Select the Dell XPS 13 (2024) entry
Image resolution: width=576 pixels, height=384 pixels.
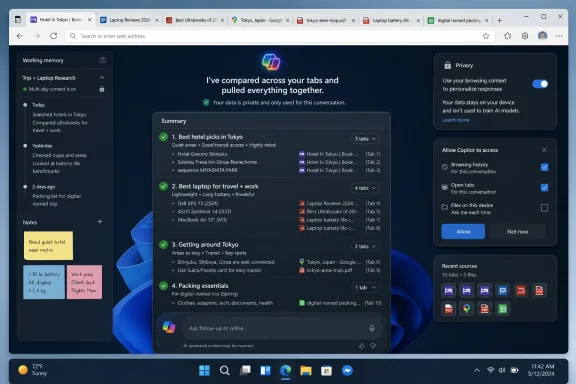(x=198, y=203)
